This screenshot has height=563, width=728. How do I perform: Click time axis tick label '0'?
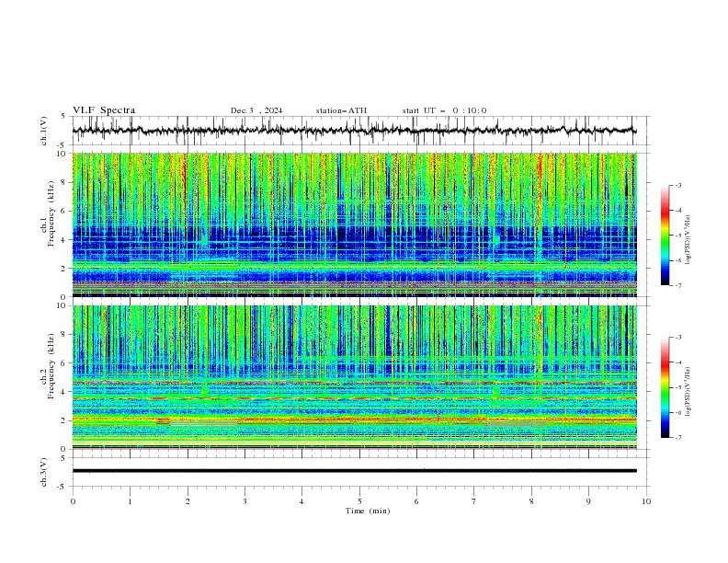point(73,501)
